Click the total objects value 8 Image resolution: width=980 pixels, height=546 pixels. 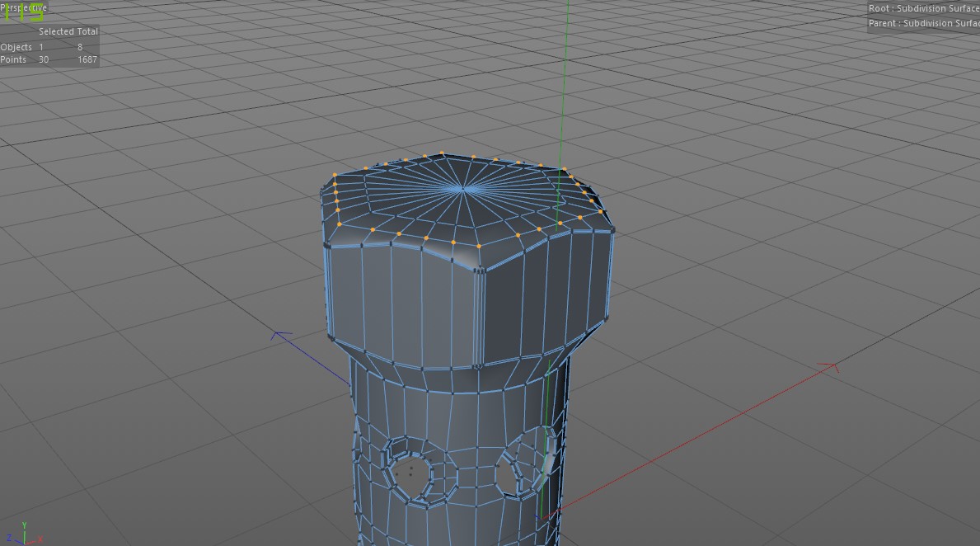[80, 47]
